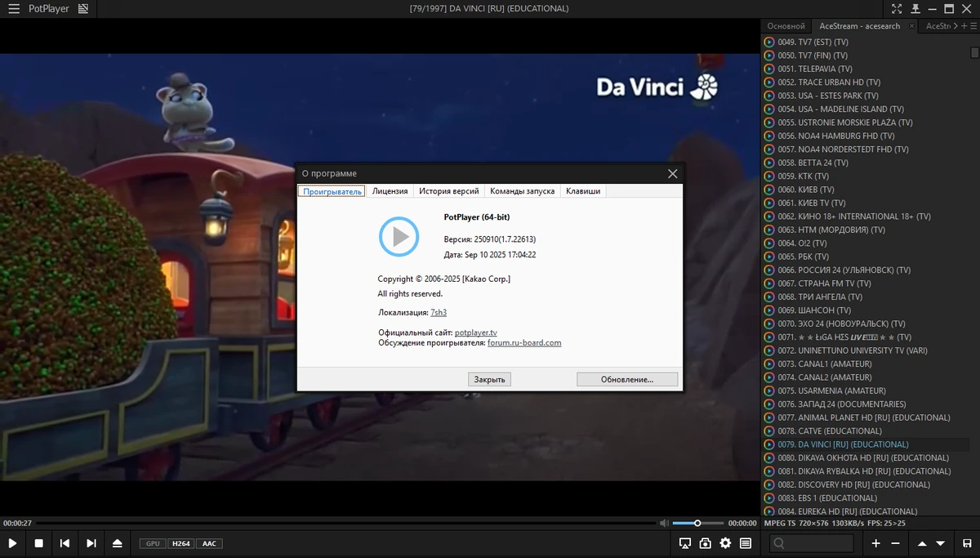This screenshot has height=558, width=980.
Task: Select 0069. ШАНСОН (TV) playlist entry
Action: click(x=866, y=310)
